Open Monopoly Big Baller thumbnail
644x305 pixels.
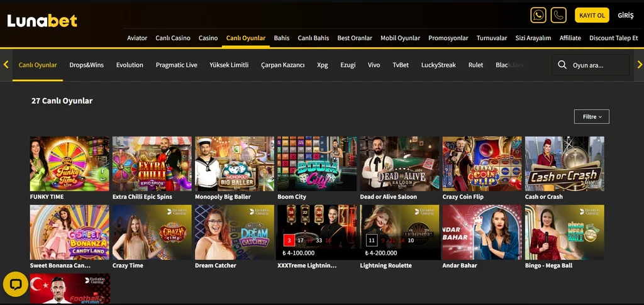(235, 164)
